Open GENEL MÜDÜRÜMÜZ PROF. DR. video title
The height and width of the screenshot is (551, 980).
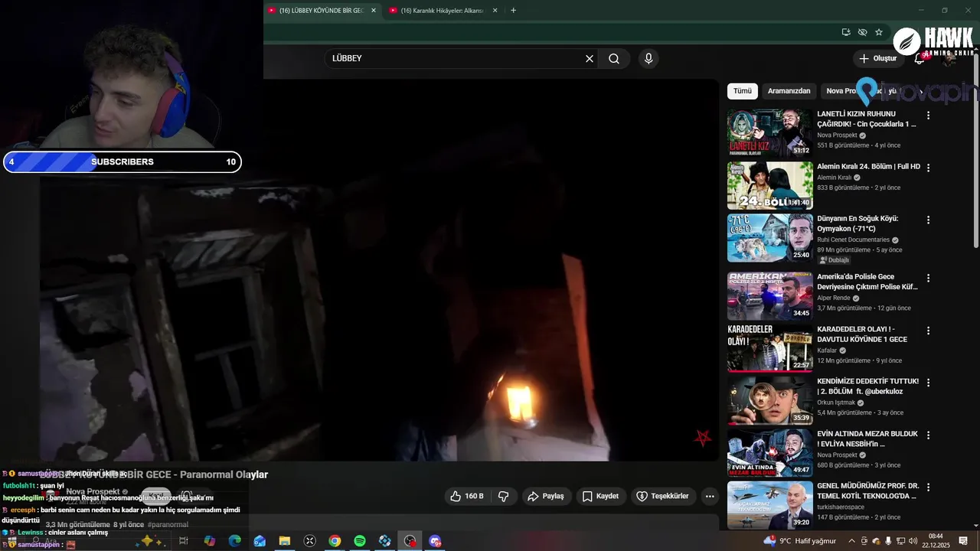click(868, 491)
